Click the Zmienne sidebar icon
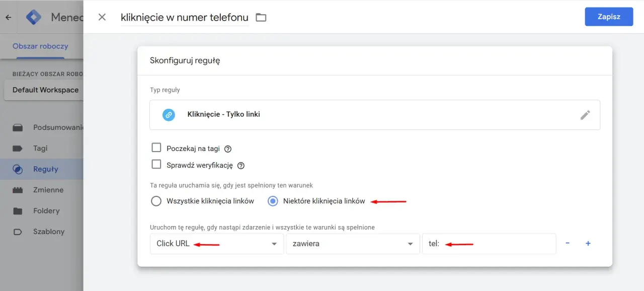This screenshot has width=644, height=291. (18, 190)
